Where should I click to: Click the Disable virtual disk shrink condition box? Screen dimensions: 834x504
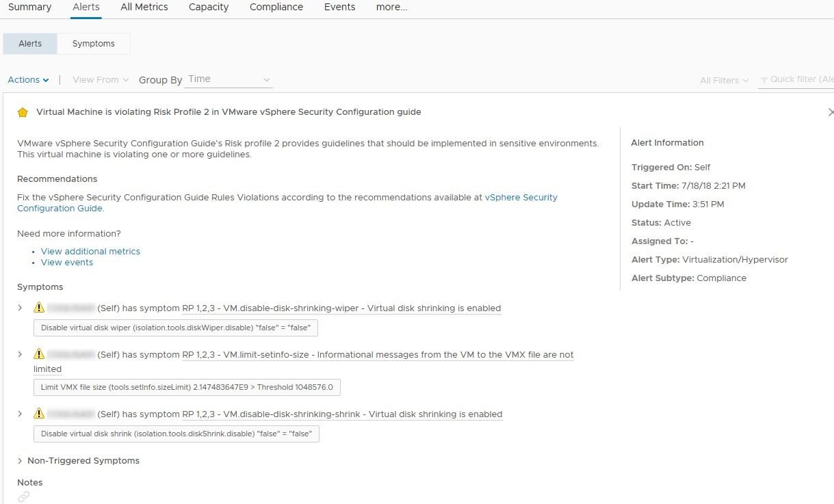point(177,434)
